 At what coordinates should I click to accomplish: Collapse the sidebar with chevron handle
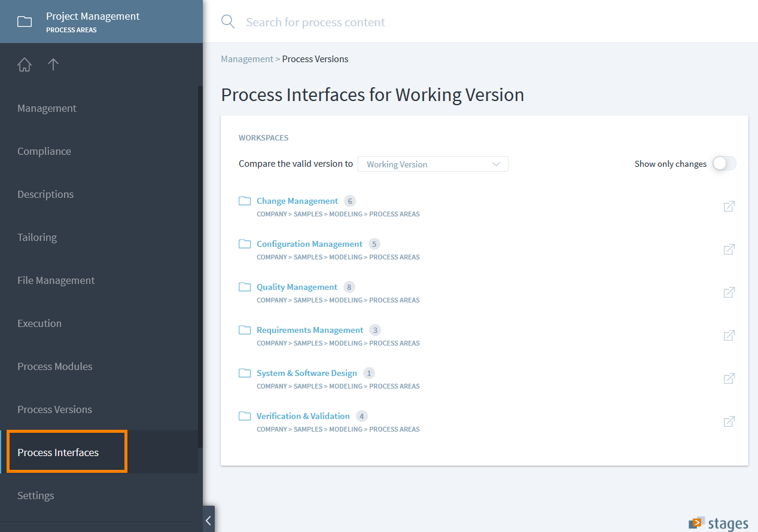click(208, 520)
